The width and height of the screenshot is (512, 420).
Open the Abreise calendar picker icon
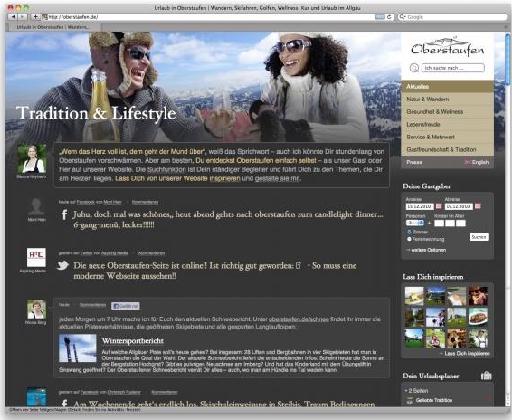pos(478,206)
